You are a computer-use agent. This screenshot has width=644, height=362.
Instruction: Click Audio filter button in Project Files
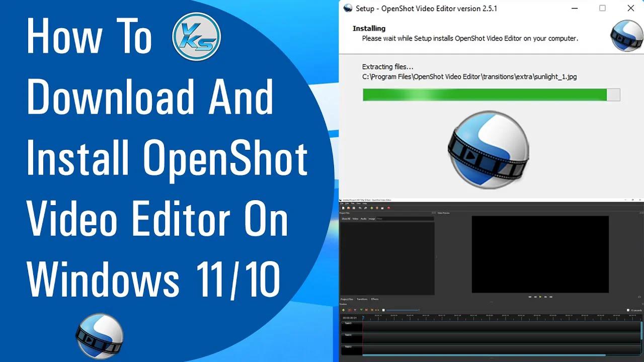pos(363,219)
